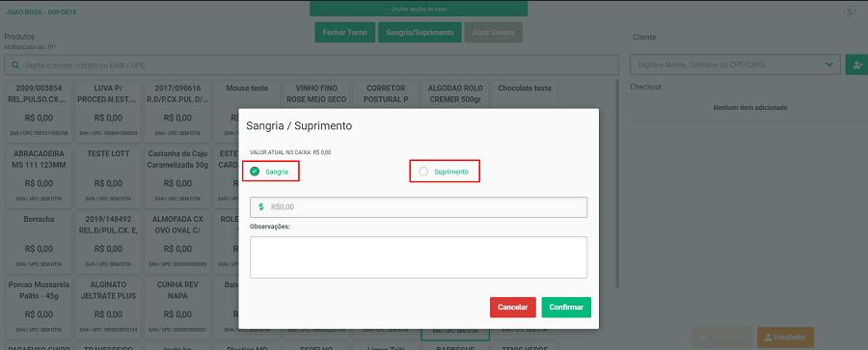
Task: Select the Sangria radio option
Action: 255,172
